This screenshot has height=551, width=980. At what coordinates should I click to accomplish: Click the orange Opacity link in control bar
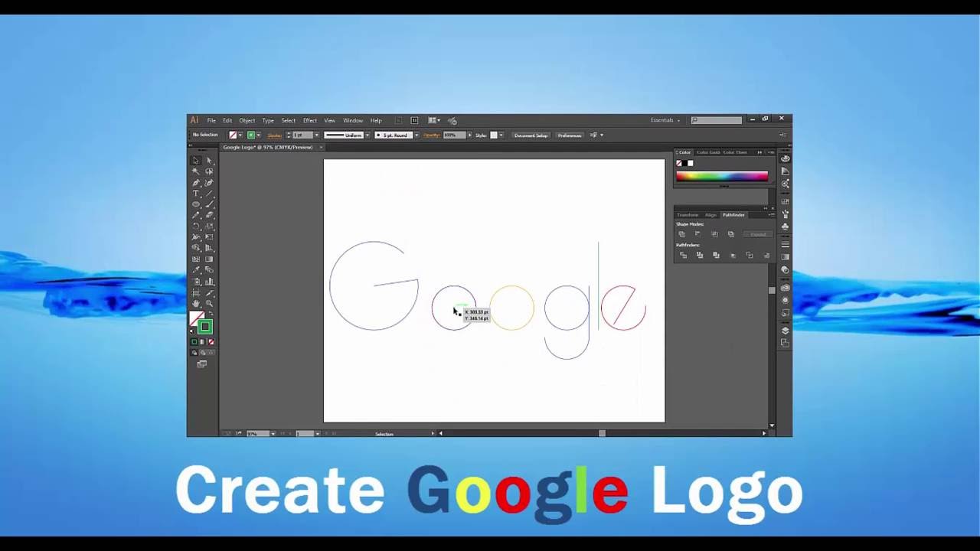pos(431,135)
